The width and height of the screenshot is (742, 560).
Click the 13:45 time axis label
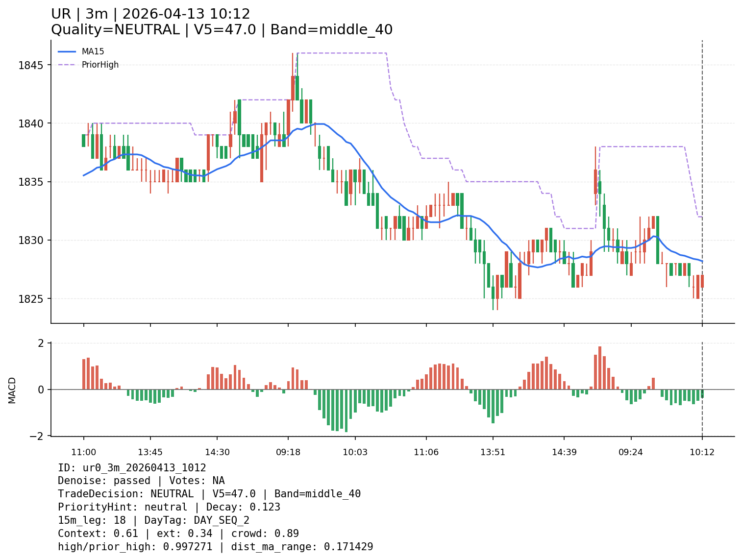(x=150, y=452)
